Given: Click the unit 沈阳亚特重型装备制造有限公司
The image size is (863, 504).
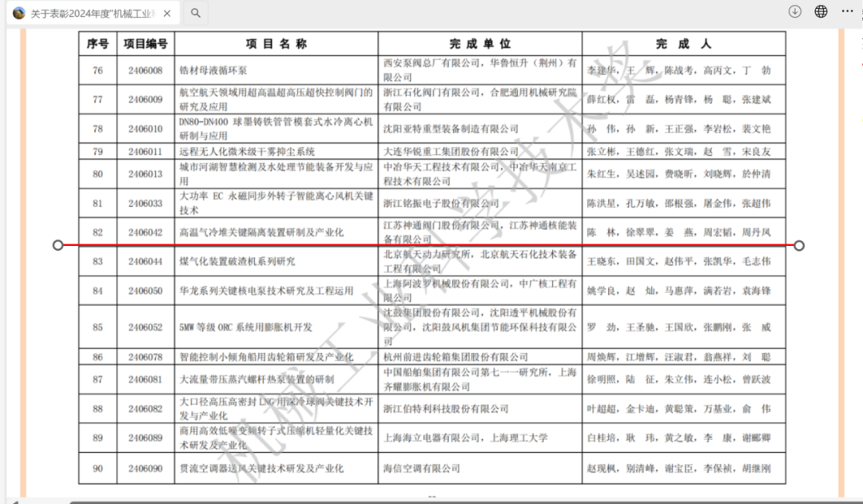Looking at the screenshot, I should pos(451,129).
